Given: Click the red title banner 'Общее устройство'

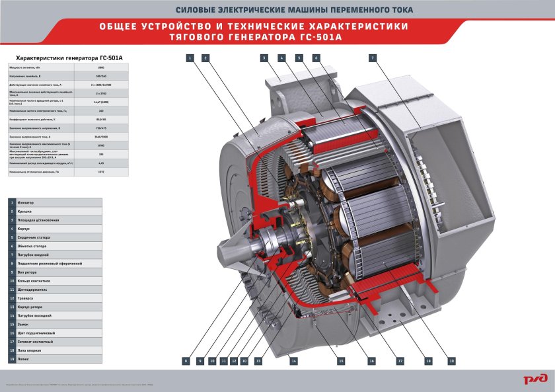Looking at the screenshot, I should tap(277, 32).
